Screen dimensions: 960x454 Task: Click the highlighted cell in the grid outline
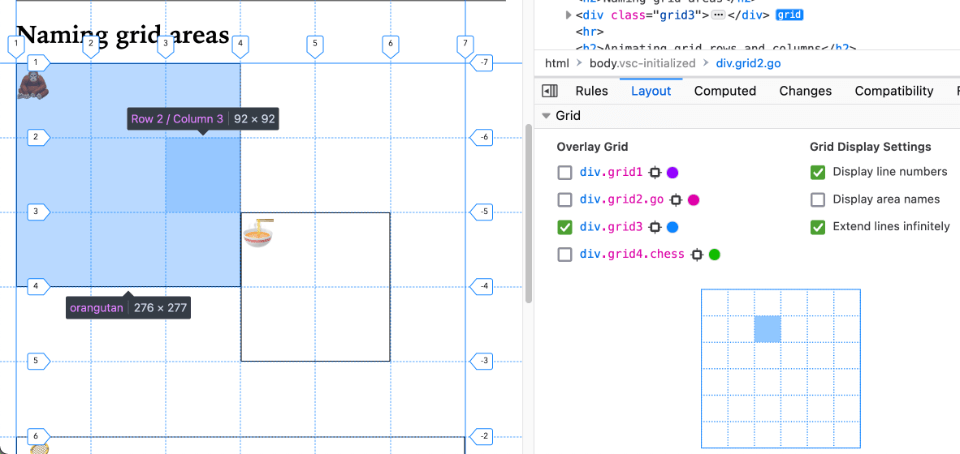tap(767, 329)
